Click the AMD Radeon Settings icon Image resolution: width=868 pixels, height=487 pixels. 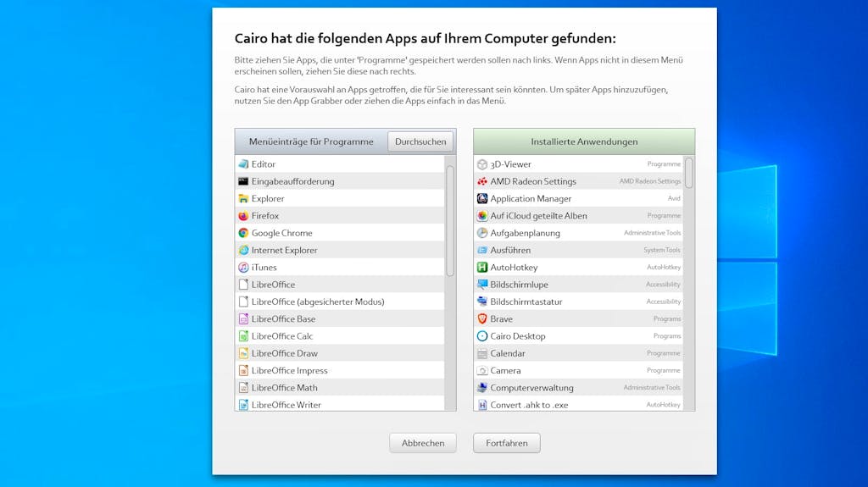tap(482, 181)
